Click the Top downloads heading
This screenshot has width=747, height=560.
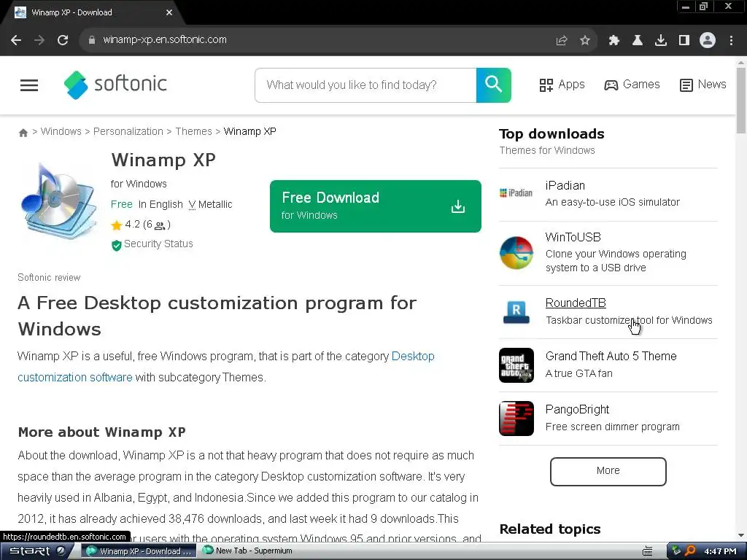551,134
